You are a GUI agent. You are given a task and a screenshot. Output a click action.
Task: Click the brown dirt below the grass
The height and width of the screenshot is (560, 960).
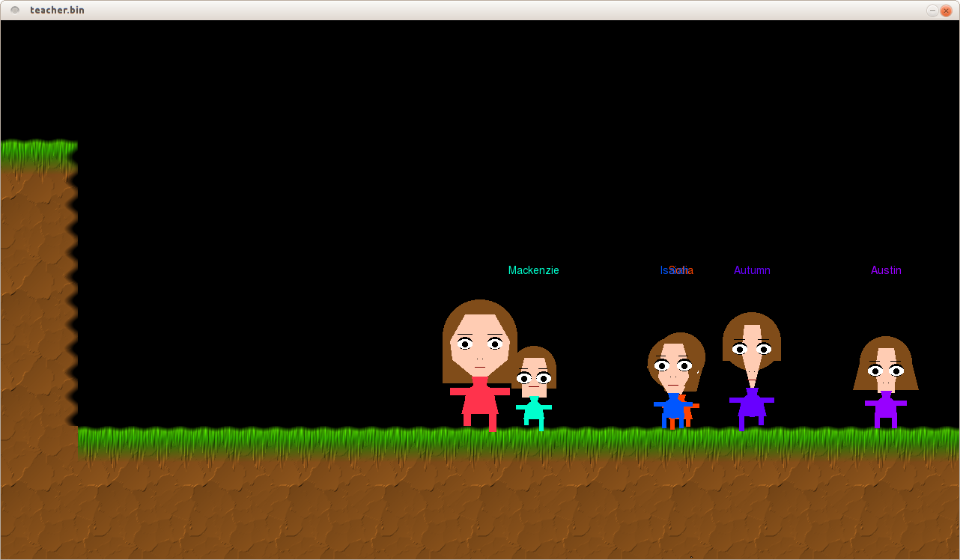[479, 509]
